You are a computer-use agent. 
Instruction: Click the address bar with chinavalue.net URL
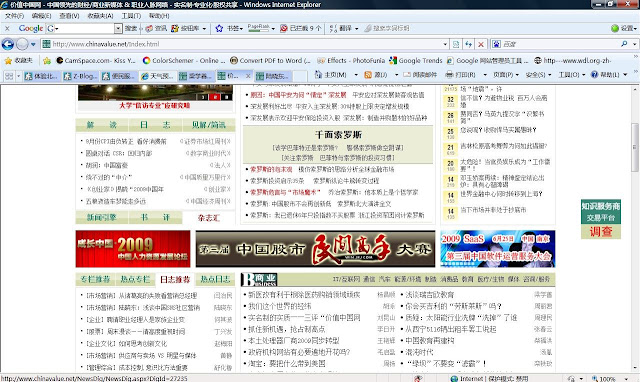pos(241,44)
